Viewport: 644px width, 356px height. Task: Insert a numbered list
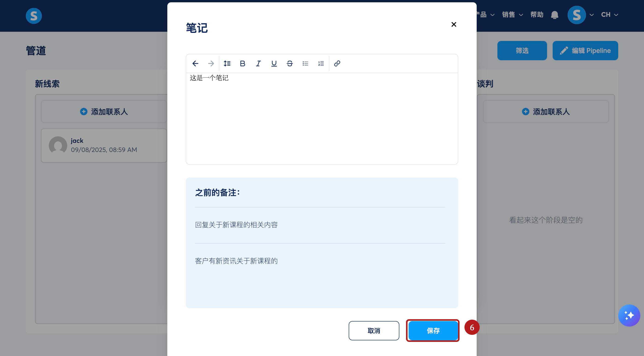click(321, 63)
